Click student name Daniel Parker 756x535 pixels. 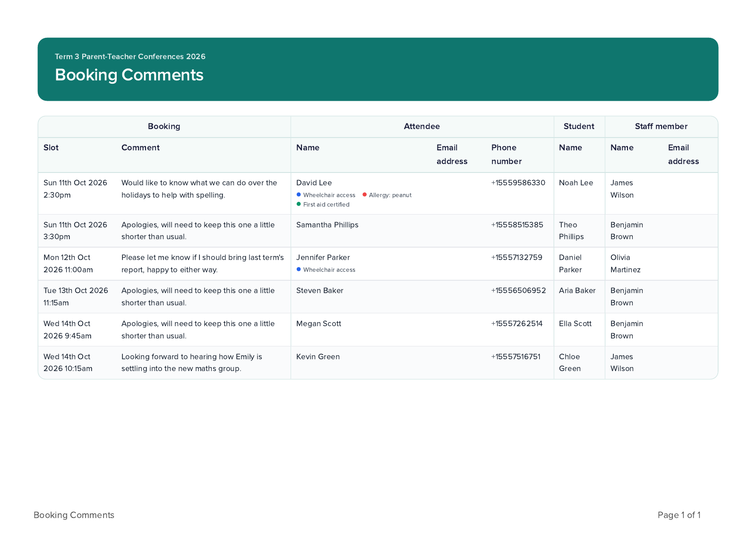tap(570, 264)
